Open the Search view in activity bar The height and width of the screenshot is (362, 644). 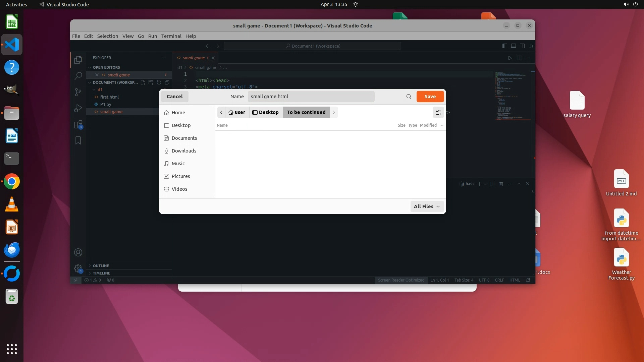click(x=78, y=76)
